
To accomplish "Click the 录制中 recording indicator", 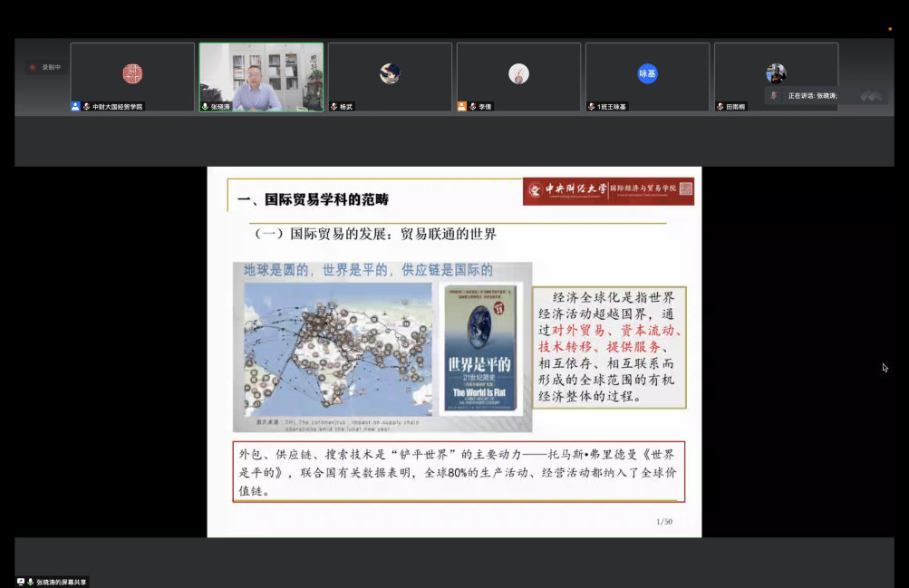I will tap(44, 67).
